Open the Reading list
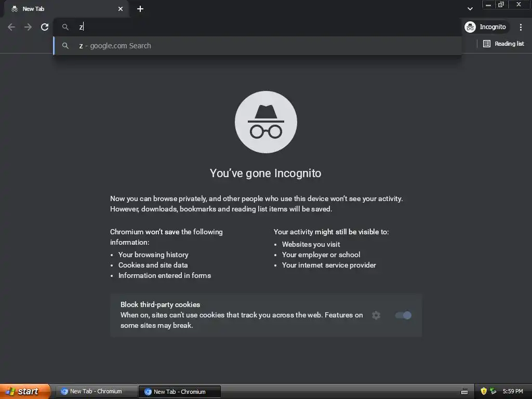 tap(503, 44)
